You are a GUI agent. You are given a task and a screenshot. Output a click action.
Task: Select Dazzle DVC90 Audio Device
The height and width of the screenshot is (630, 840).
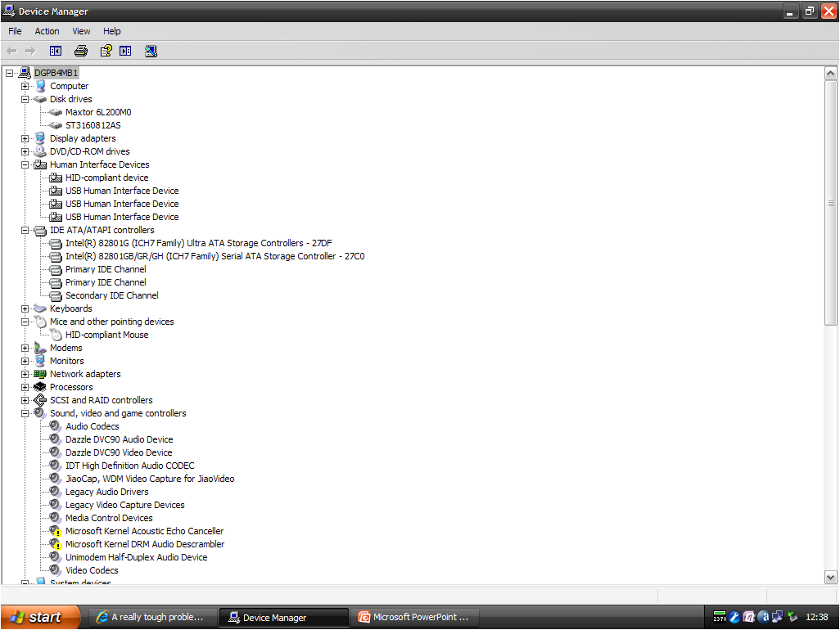[119, 439]
